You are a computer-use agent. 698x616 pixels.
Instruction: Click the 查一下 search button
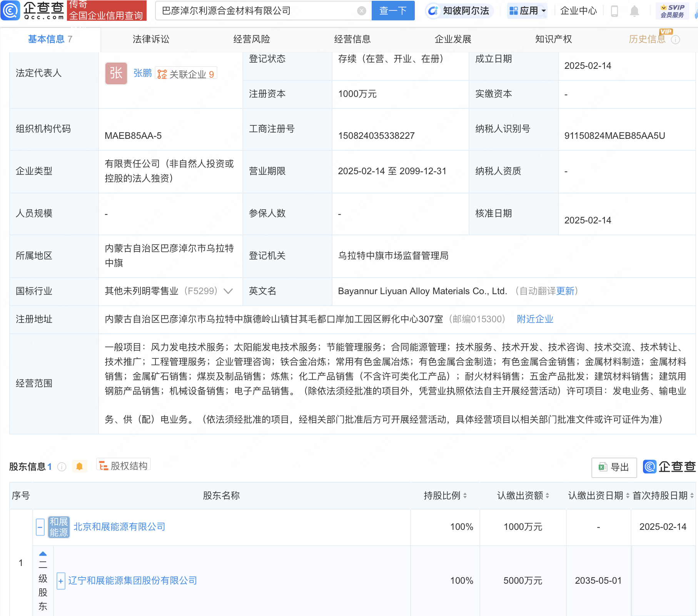(x=393, y=10)
